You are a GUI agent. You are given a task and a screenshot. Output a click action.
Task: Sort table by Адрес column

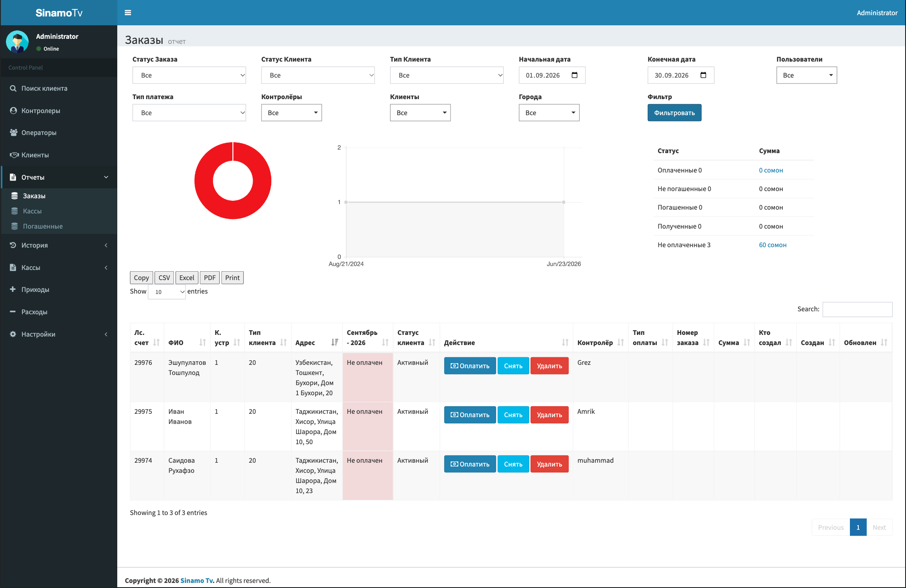coord(316,338)
